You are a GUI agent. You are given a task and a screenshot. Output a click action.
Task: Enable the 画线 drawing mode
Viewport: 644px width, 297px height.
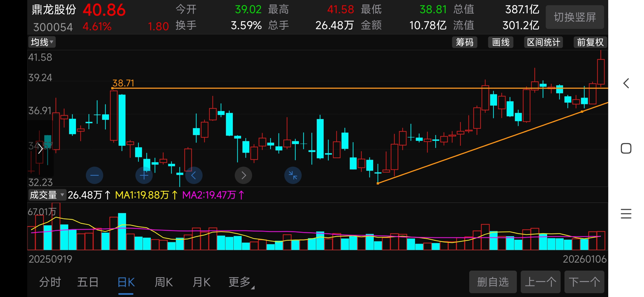click(501, 42)
